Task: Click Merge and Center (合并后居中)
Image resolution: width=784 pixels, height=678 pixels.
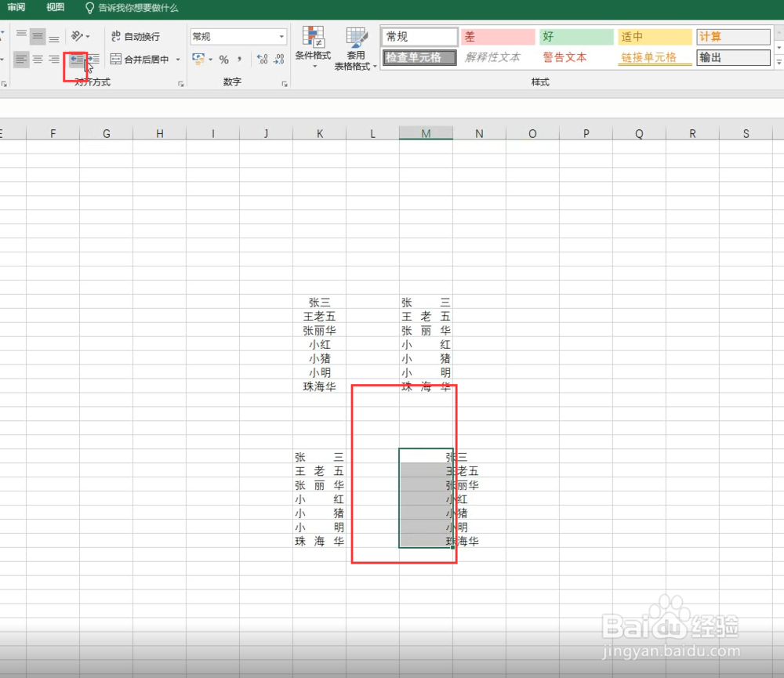Action: [x=140, y=60]
